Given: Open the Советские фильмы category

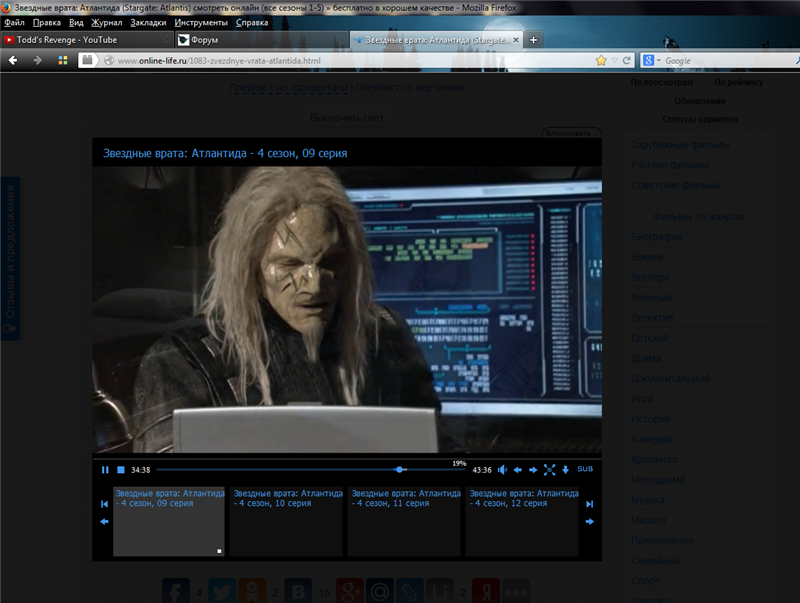Looking at the screenshot, I should pyautogui.click(x=676, y=185).
